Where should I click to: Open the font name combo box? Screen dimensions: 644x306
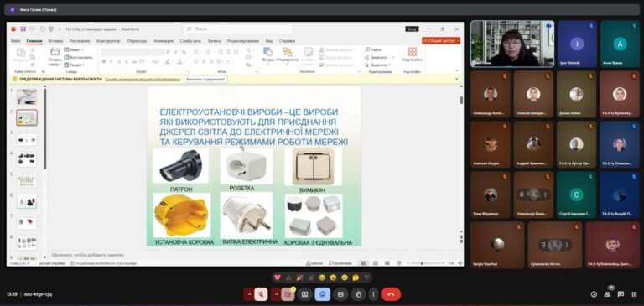125,52
